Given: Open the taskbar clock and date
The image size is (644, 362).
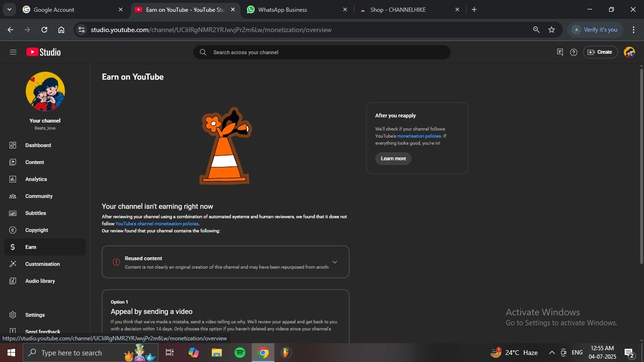Looking at the screenshot, I should (603, 353).
